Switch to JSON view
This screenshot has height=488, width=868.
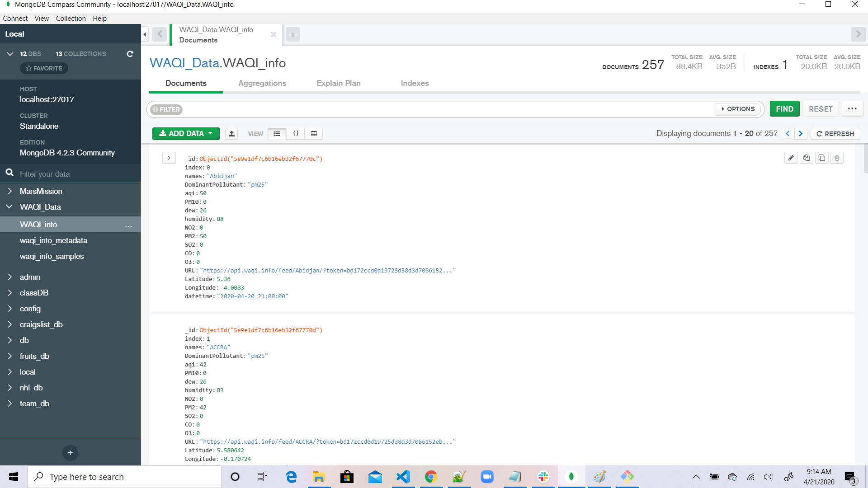pos(296,134)
